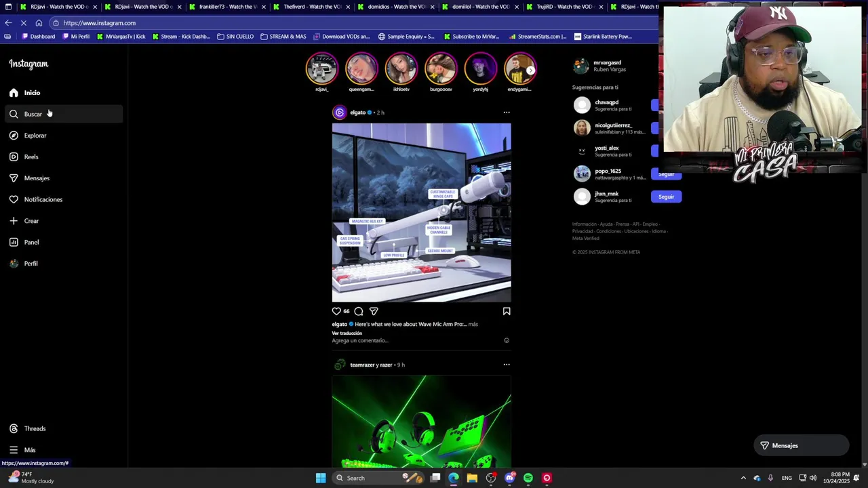Like the elgato post with the heart
The image size is (868, 488).
336,311
